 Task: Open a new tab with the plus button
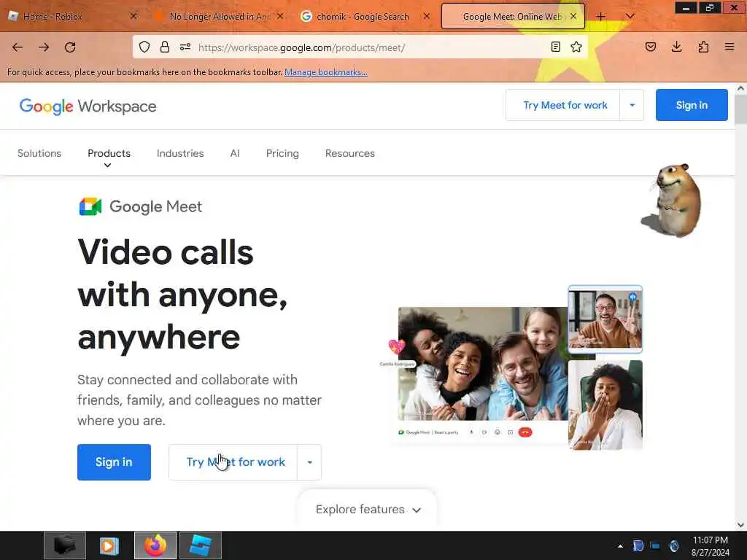(x=601, y=16)
